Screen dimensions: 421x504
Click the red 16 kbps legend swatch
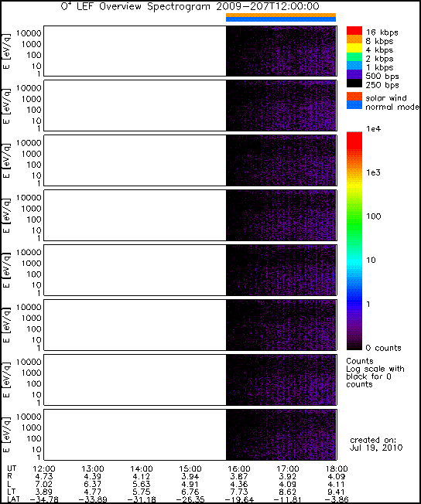(x=354, y=31)
